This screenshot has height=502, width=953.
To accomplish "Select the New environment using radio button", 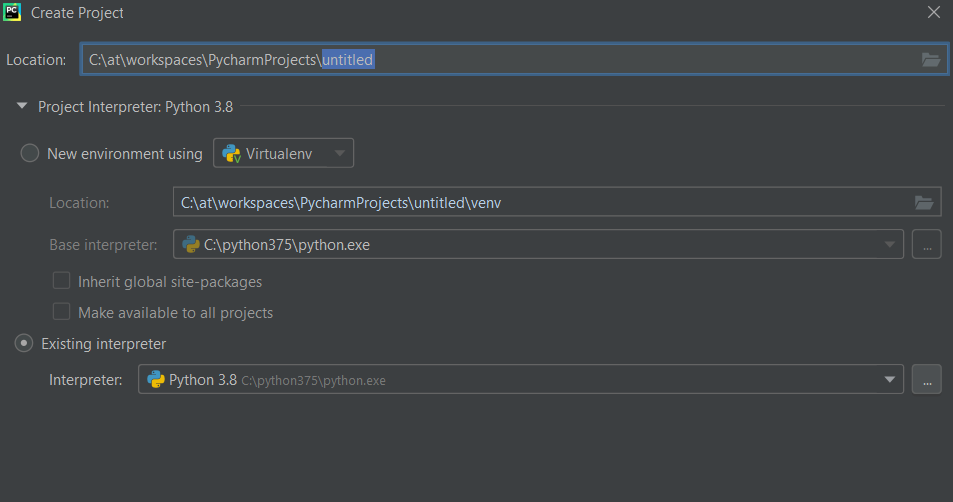I will 30,153.
